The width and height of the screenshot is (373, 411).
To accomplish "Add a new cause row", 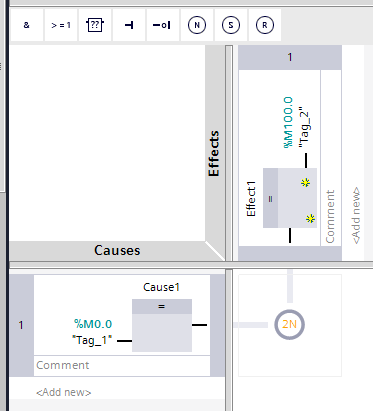I will [64, 392].
